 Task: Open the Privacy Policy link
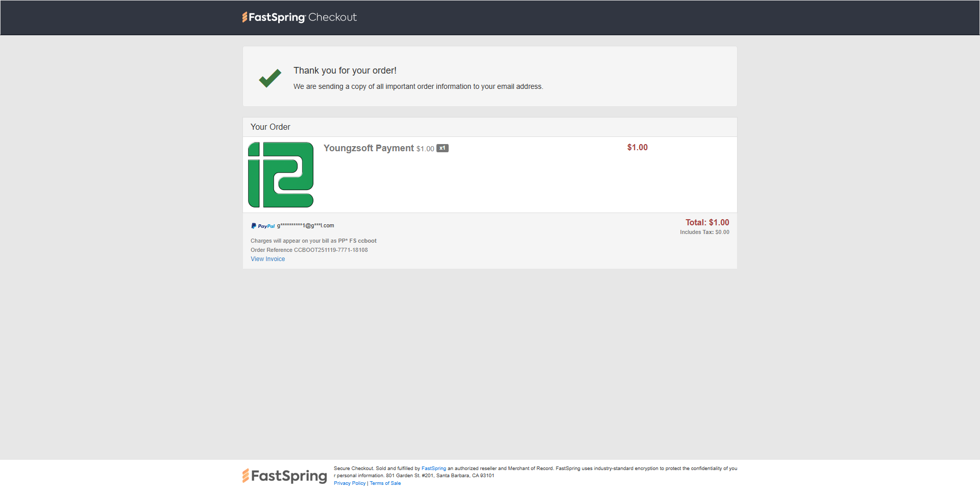pos(350,483)
